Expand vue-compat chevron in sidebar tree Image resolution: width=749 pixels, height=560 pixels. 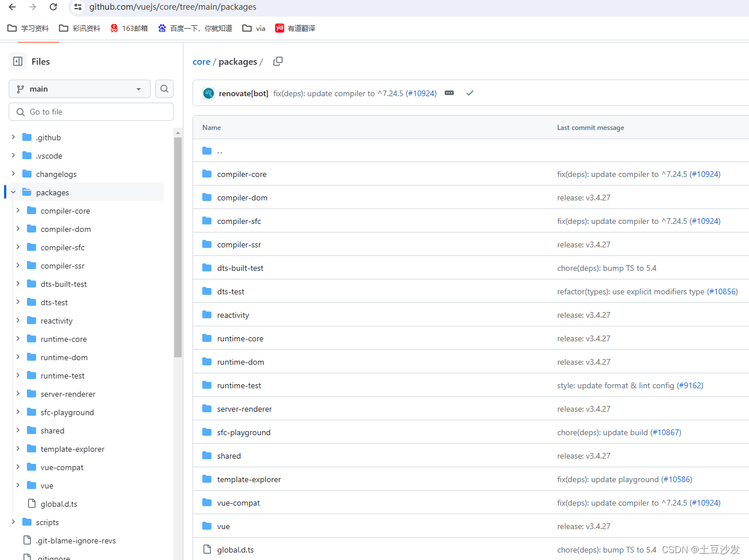coord(18,467)
